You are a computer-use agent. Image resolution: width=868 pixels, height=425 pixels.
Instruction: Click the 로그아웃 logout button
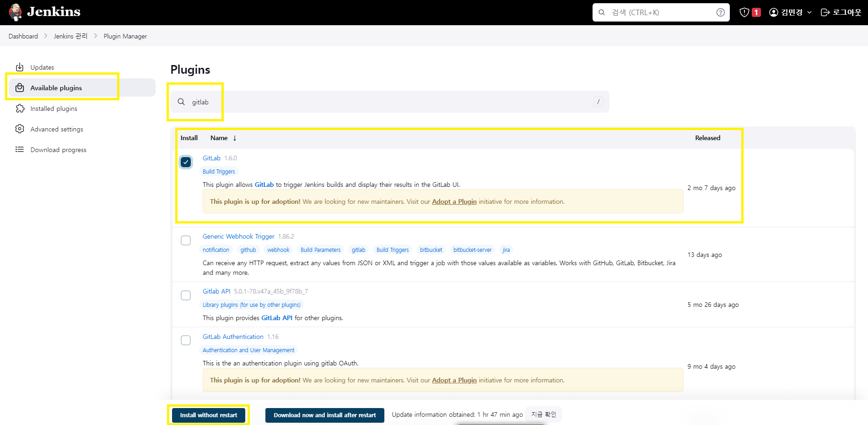point(841,12)
